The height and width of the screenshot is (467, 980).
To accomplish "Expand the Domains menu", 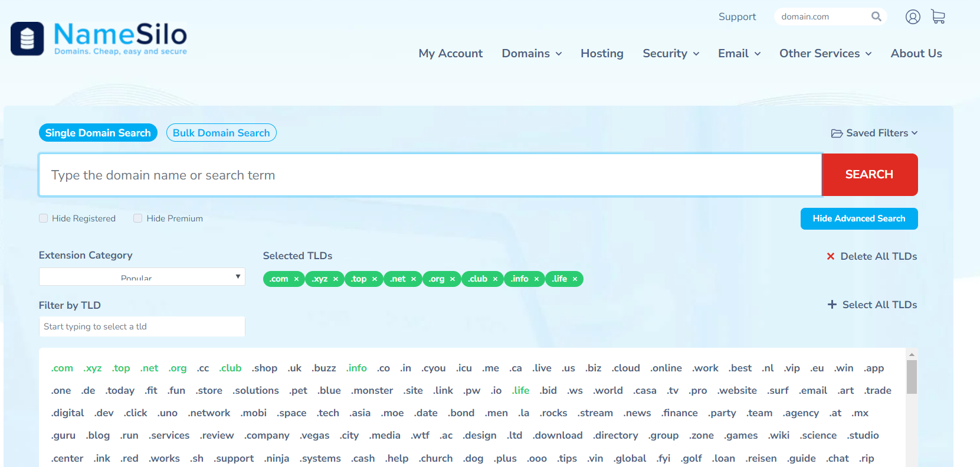I will point(532,53).
